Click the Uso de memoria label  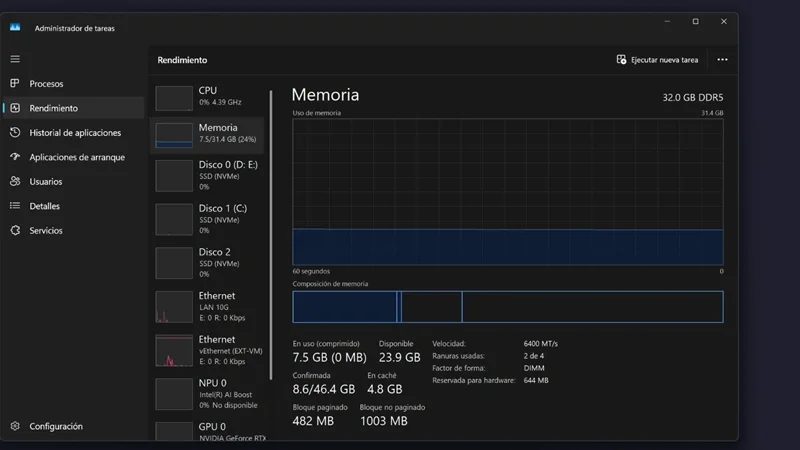pyautogui.click(x=316, y=113)
